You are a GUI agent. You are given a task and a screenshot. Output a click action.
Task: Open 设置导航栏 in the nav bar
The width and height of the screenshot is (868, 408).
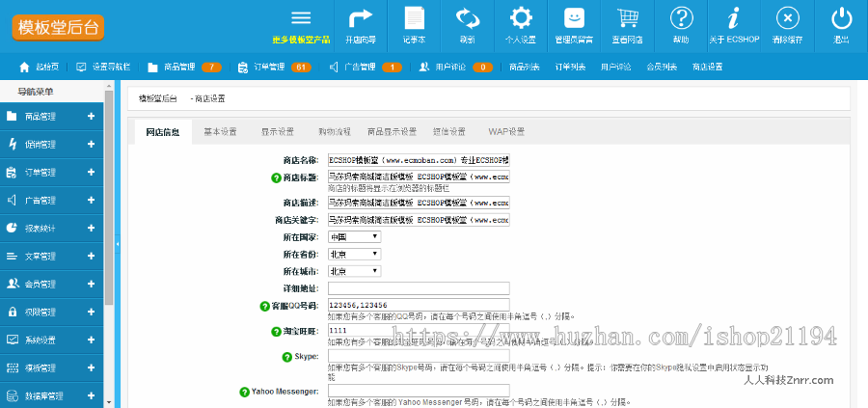[103, 67]
